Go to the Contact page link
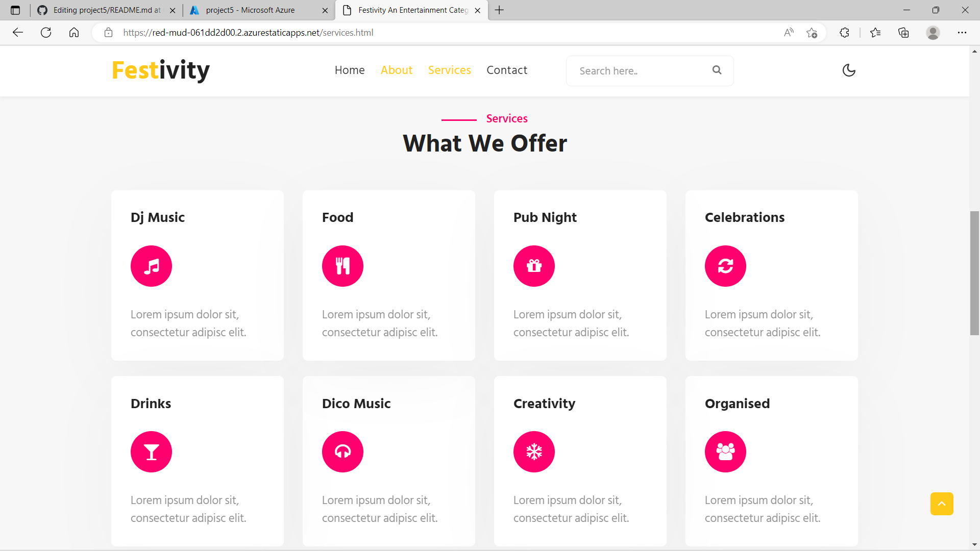This screenshot has height=551, width=980. 506,70
